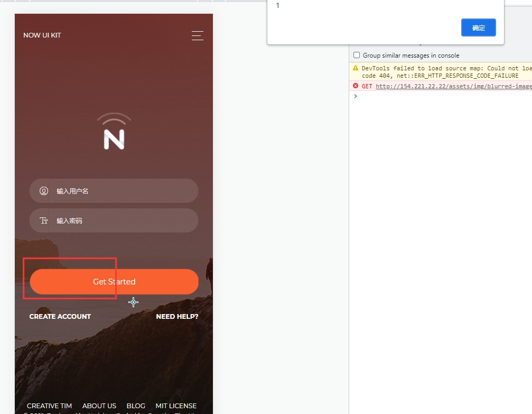
Task: Open the ABOUT US footer link
Action: pyautogui.click(x=99, y=406)
